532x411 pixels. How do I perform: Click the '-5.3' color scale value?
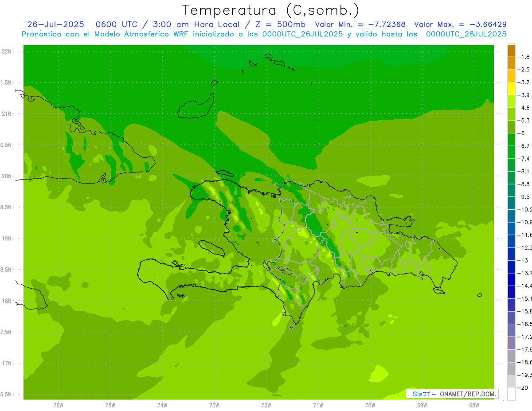pos(524,121)
